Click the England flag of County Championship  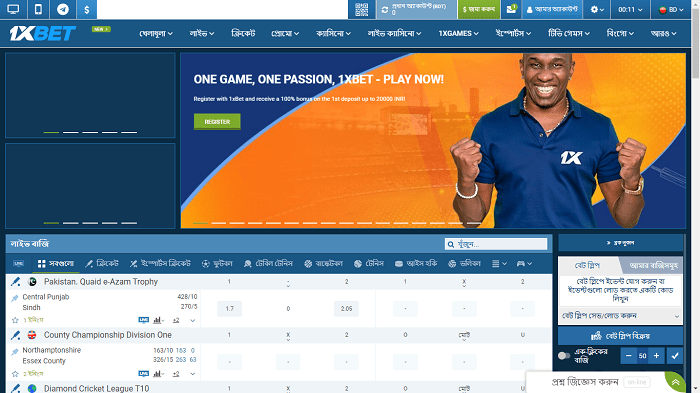click(32, 335)
